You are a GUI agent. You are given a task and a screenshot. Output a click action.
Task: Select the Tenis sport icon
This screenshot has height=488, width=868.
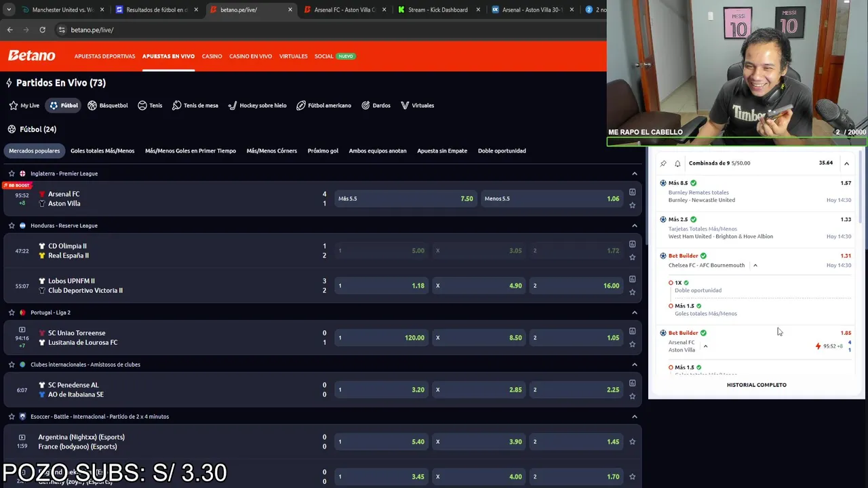[x=142, y=106]
